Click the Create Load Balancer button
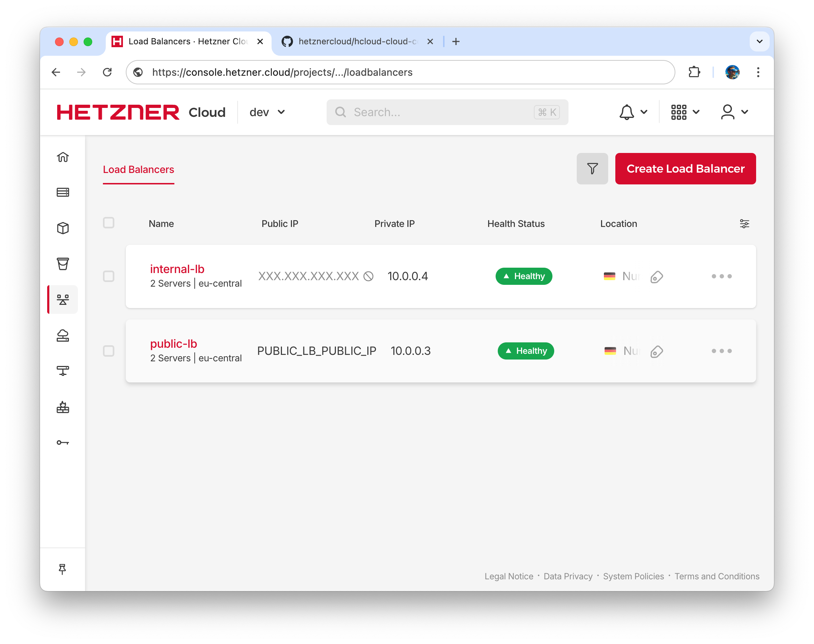The width and height of the screenshot is (814, 644). pyautogui.click(x=685, y=169)
